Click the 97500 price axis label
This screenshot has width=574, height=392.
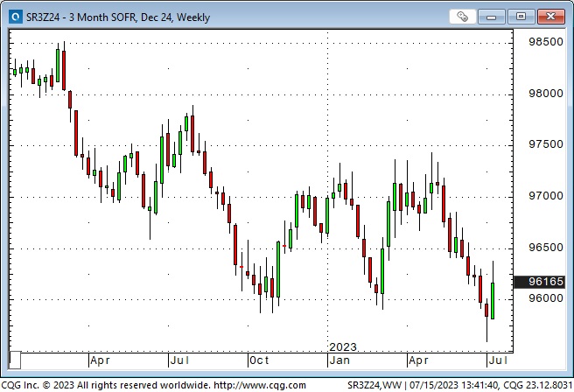[545, 144]
